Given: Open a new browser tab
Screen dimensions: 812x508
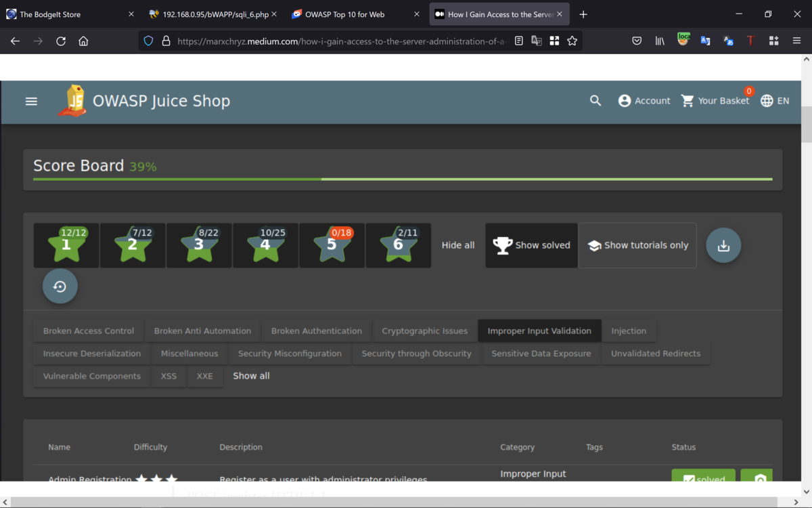Looking at the screenshot, I should coord(583,14).
